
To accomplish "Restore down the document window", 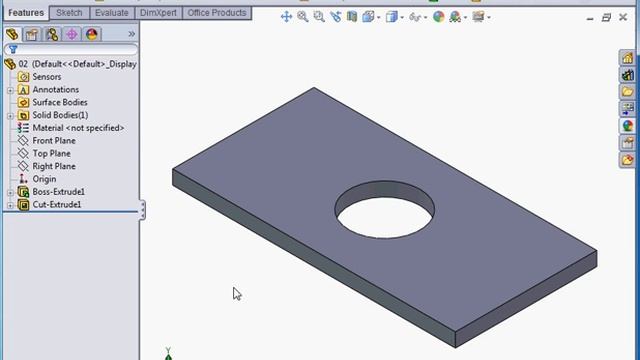I will point(606,18).
